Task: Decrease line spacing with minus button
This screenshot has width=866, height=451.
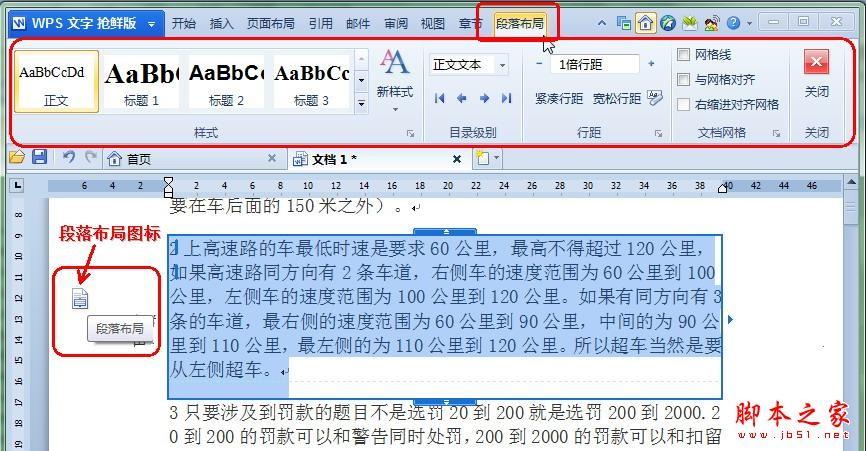Action: click(x=539, y=64)
